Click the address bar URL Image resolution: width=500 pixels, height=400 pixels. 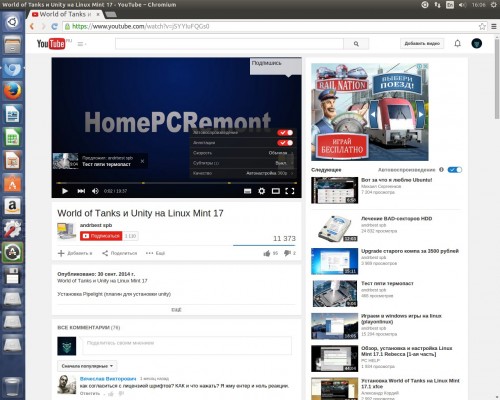tap(141, 26)
